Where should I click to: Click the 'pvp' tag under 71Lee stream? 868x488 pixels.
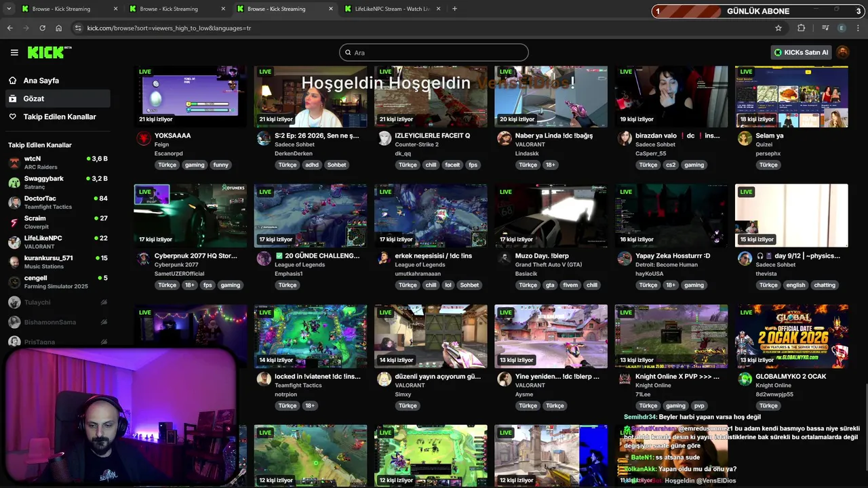click(699, 406)
